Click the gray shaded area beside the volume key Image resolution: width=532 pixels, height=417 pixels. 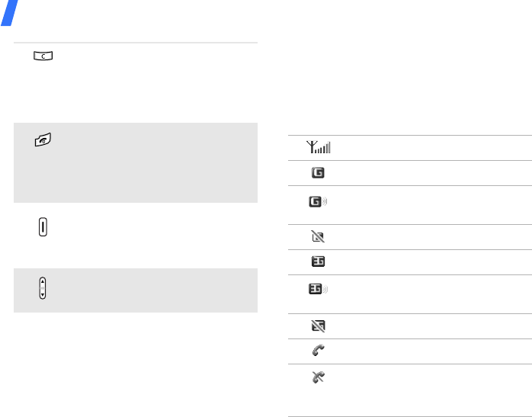(160, 290)
